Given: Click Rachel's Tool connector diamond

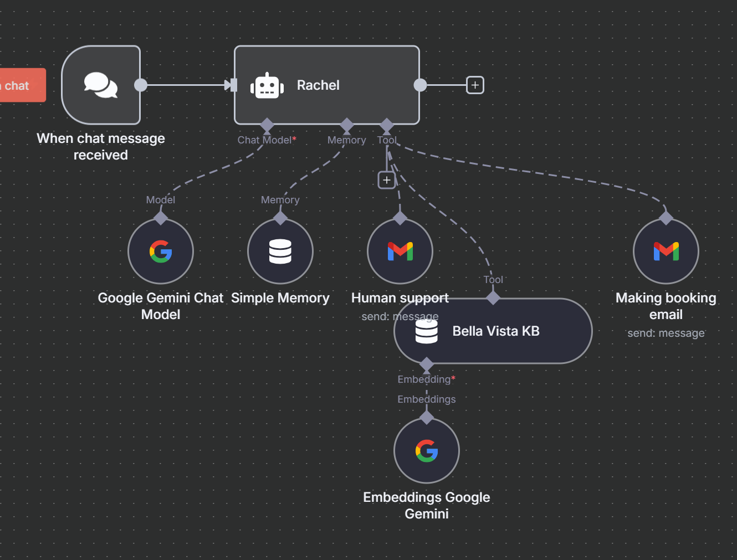Looking at the screenshot, I should point(387,125).
